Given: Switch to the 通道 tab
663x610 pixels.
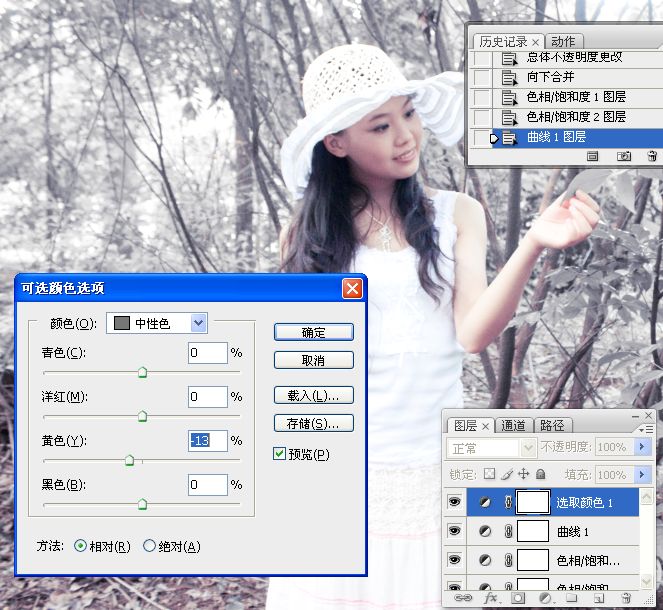Looking at the screenshot, I should pyautogui.click(x=513, y=426).
